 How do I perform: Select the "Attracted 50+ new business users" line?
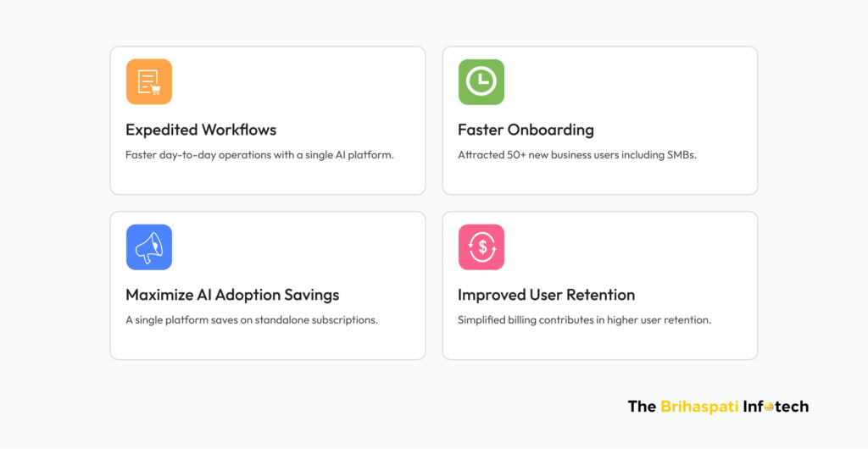576,155
